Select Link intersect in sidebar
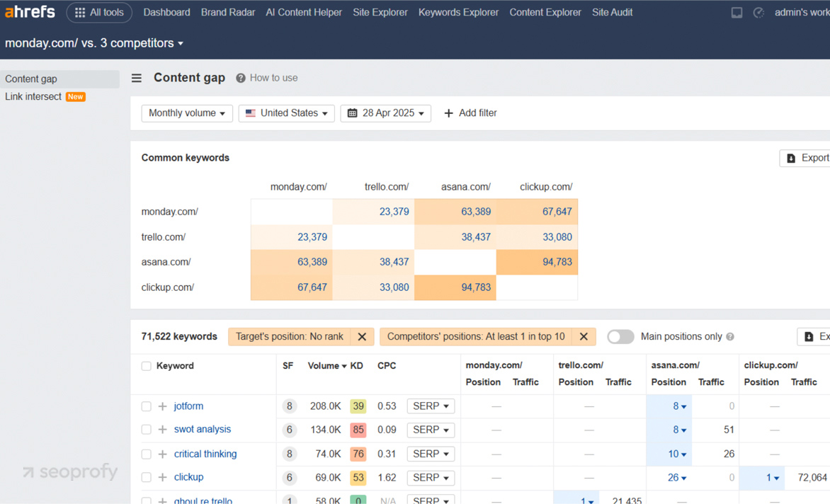 point(33,97)
